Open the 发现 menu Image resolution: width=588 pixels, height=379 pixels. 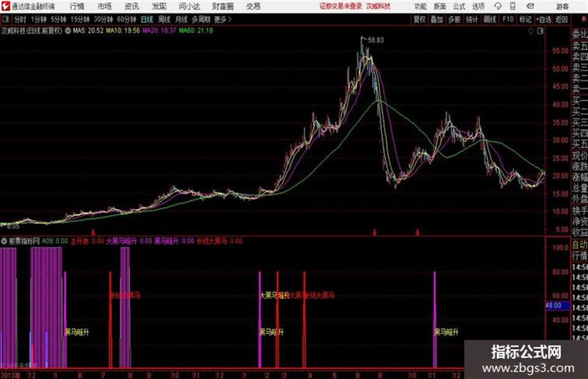159,6
